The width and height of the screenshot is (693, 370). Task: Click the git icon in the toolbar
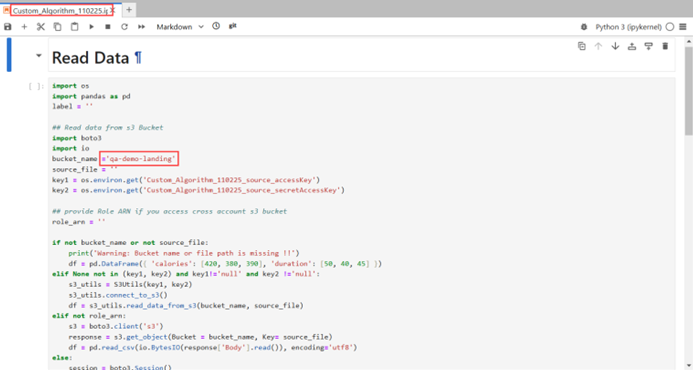tap(233, 26)
